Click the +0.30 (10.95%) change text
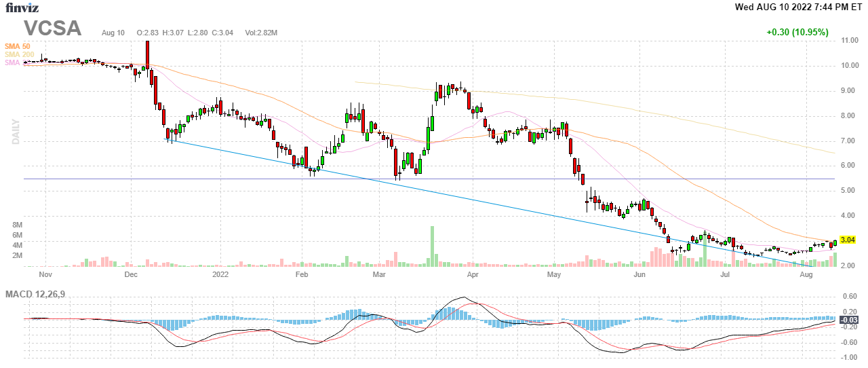 point(797,32)
